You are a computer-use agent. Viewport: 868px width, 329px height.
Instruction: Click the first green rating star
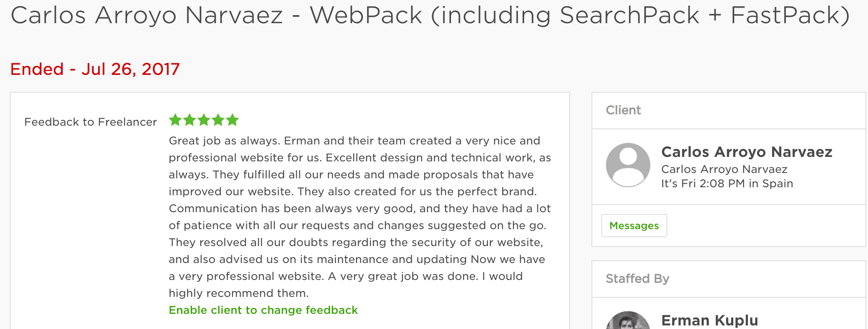tap(175, 120)
